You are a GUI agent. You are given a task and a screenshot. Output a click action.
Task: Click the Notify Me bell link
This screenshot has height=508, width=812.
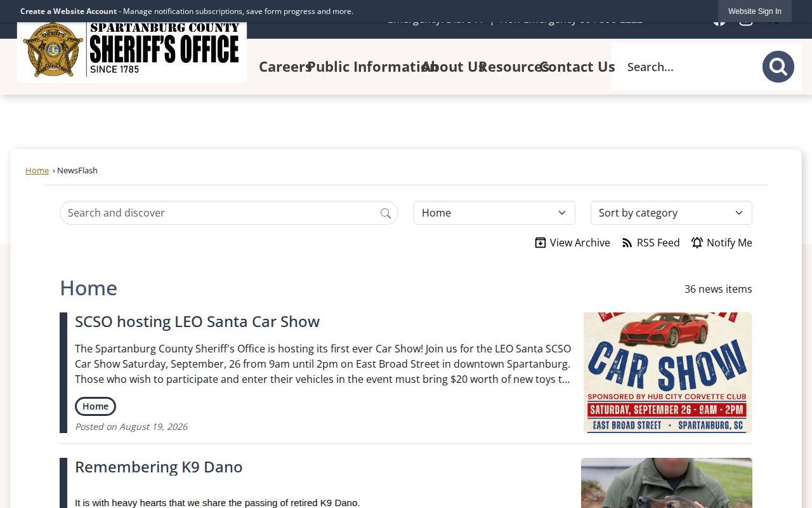[722, 243]
